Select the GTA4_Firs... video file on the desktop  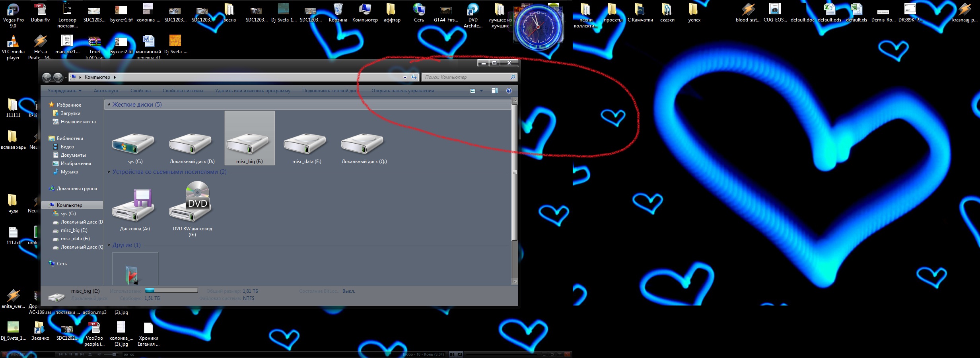tap(446, 13)
